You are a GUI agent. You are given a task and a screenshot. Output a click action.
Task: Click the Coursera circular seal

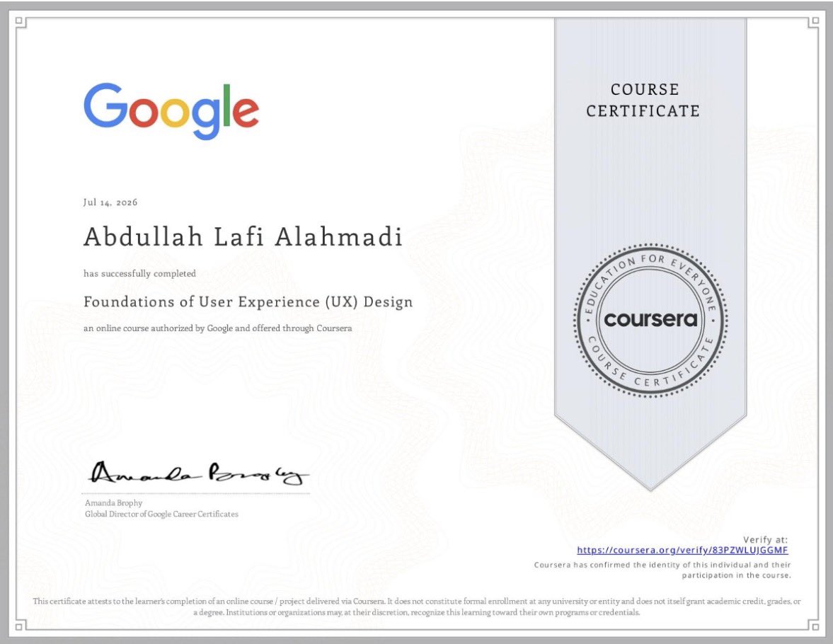(651, 321)
